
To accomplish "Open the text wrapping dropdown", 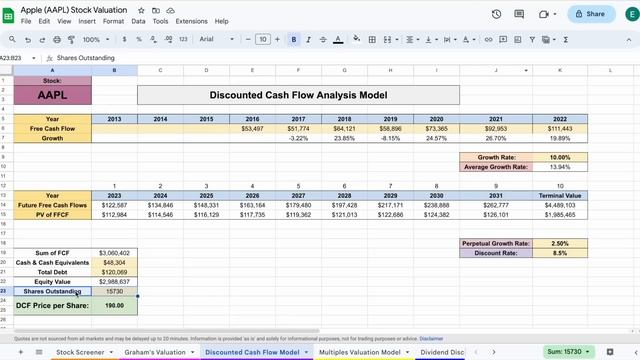I will [x=450, y=40].
